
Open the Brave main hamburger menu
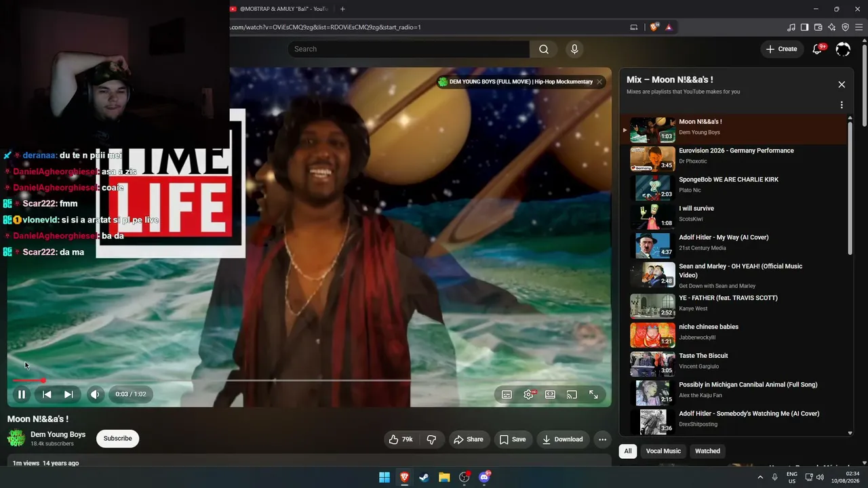coord(859,27)
